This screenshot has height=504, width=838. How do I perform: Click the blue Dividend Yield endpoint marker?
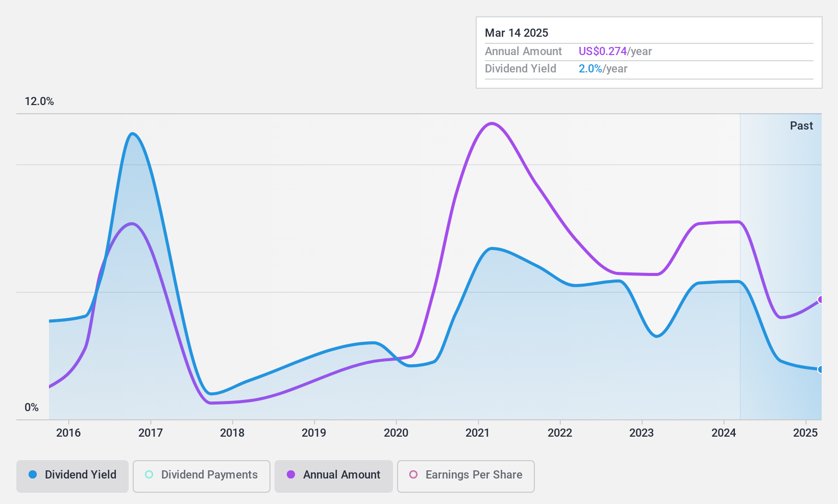[821, 369]
